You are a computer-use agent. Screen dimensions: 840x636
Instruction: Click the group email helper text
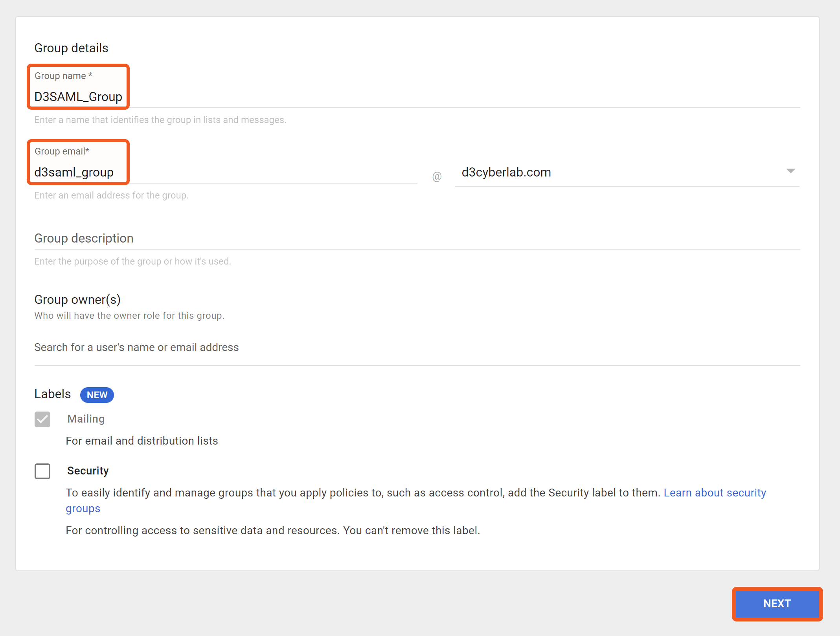click(x=111, y=195)
